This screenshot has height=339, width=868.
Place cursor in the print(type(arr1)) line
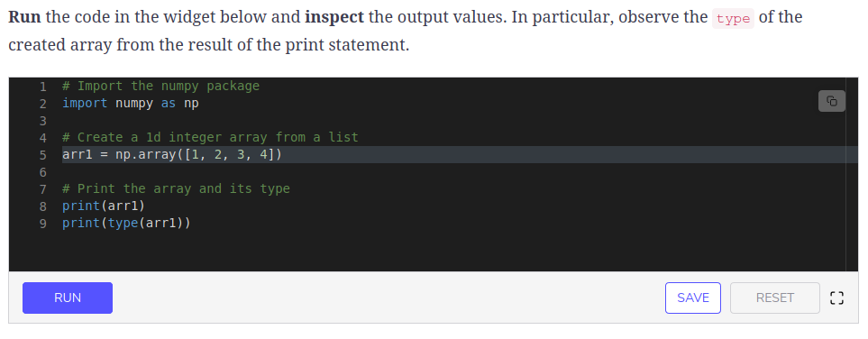pyautogui.click(x=126, y=224)
